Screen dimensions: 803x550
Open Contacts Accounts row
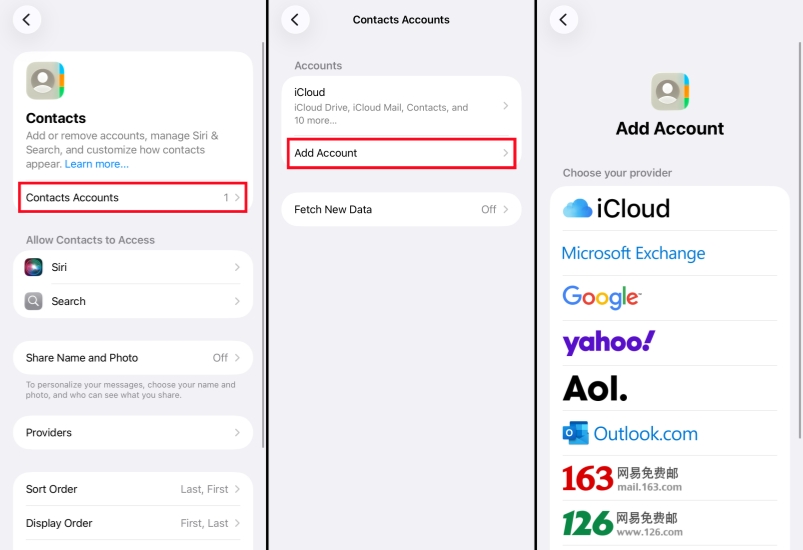click(x=133, y=197)
